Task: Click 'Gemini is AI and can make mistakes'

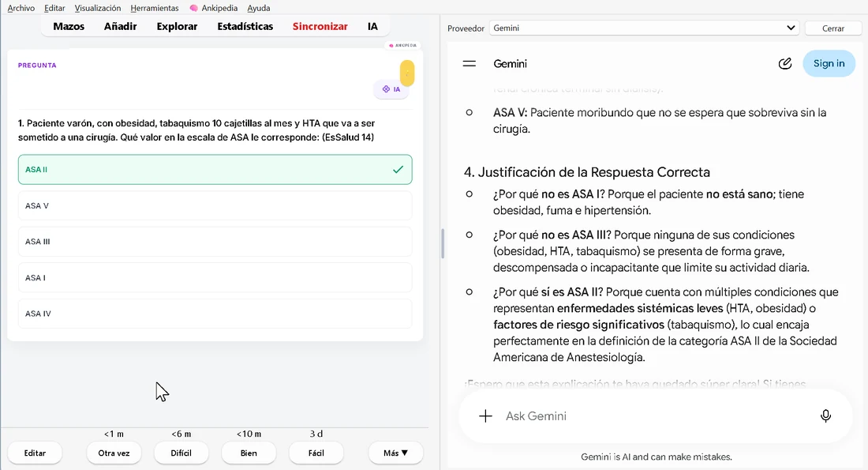Action: tap(656, 457)
